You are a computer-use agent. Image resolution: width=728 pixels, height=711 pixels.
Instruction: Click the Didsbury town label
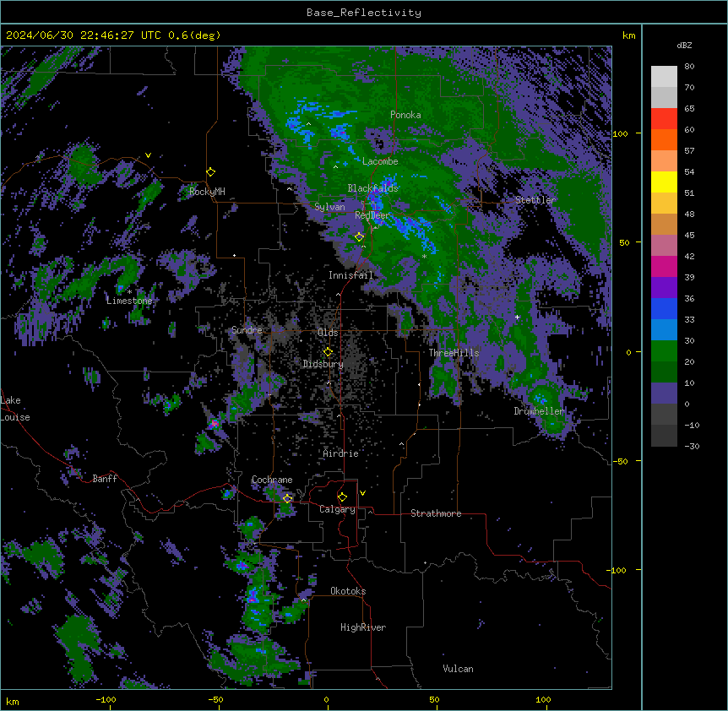pyautogui.click(x=323, y=364)
